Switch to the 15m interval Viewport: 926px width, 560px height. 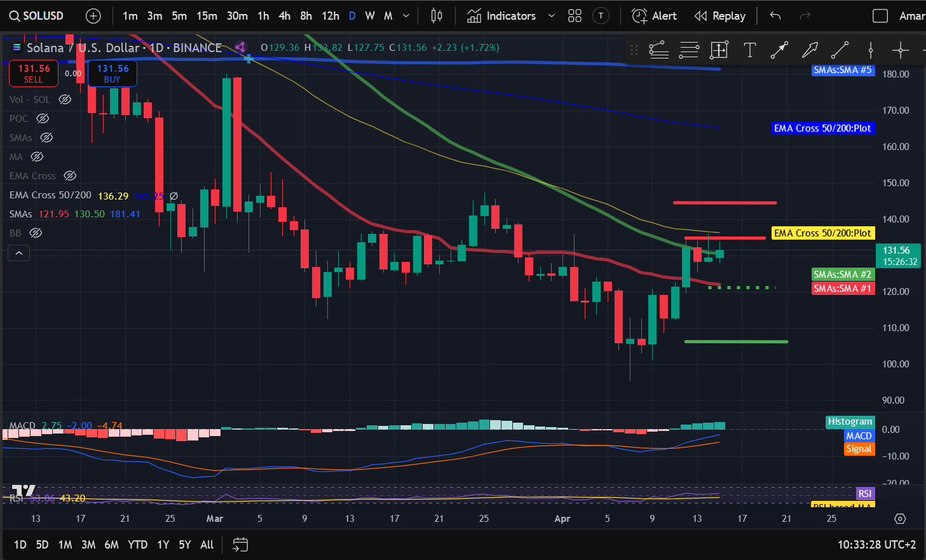tap(207, 16)
